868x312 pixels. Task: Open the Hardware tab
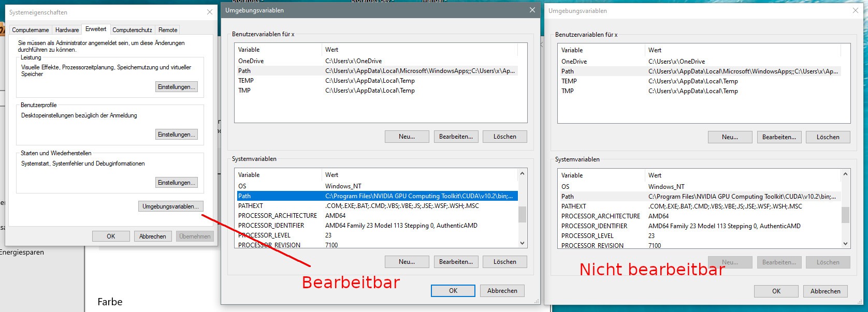pyautogui.click(x=67, y=30)
